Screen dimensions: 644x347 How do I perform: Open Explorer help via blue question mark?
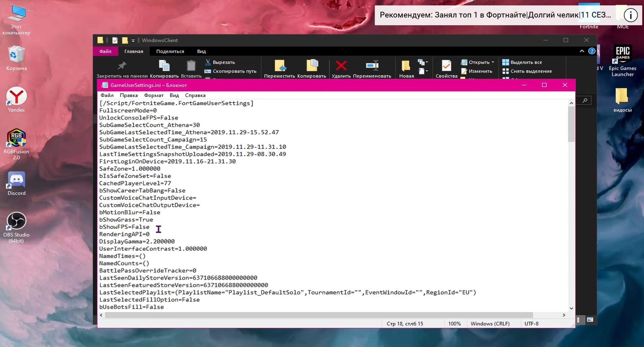coord(591,51)
